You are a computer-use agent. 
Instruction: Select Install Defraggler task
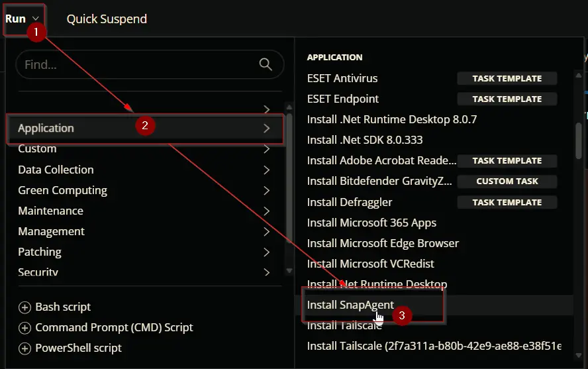(350, 203)
